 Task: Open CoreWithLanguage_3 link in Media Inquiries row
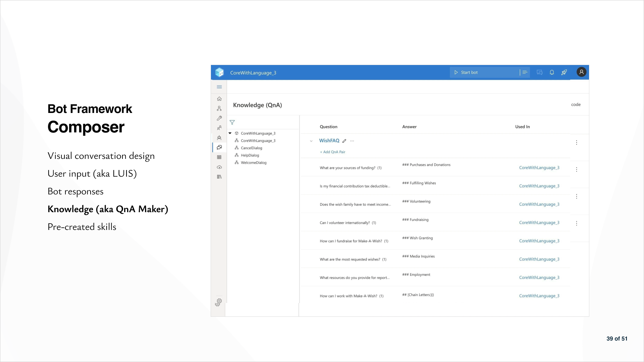pyautogui.click(x=539, y=259)
